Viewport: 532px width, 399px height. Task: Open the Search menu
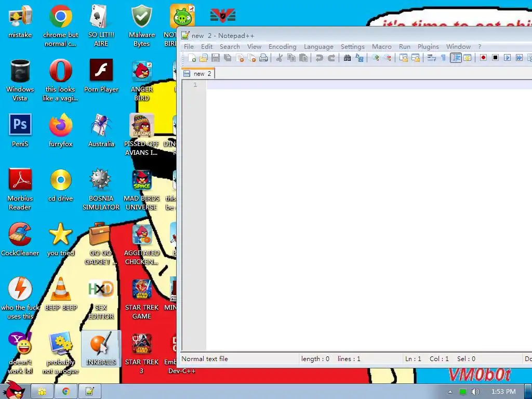230,46
